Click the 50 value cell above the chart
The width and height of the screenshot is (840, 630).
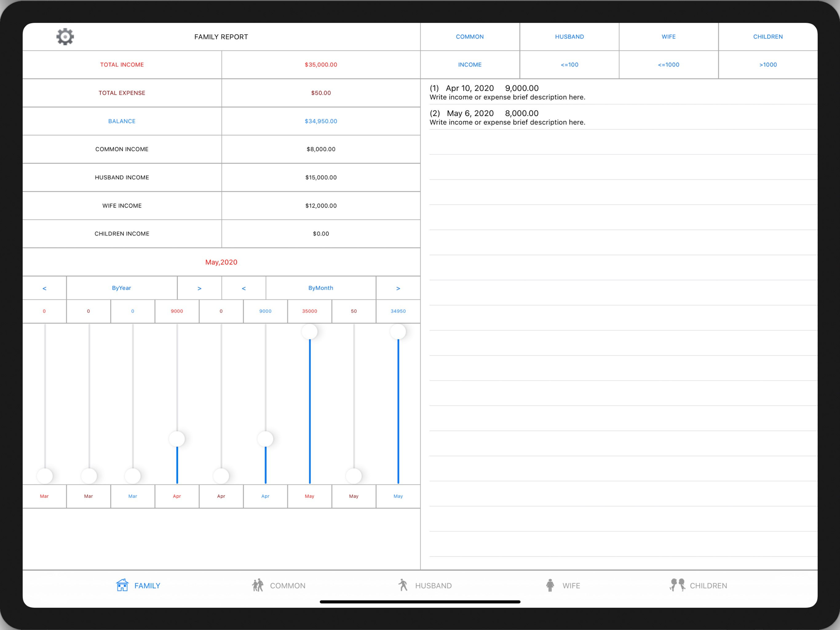coord(354,311)
